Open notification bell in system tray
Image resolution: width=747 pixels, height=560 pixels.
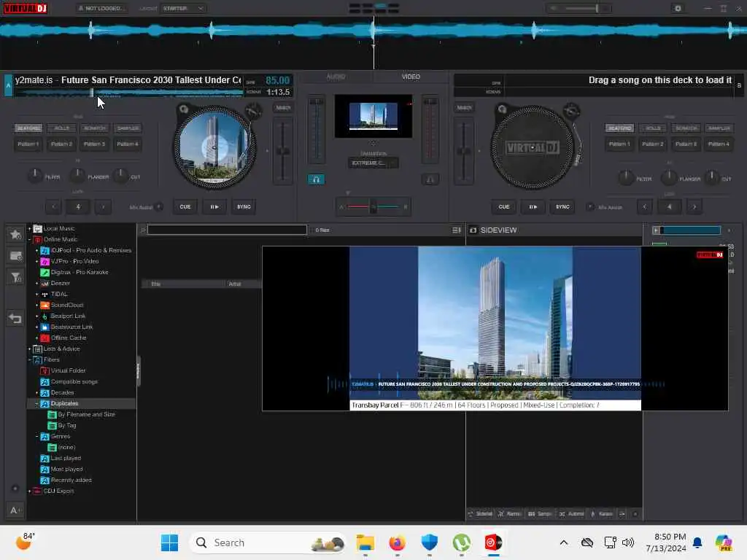coord(697,542)
